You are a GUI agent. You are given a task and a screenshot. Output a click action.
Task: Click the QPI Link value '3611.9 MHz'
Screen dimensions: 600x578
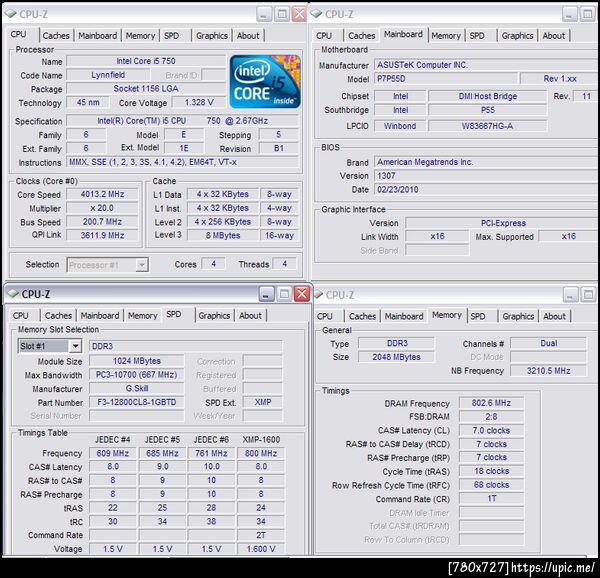click(x=102, y=236)
